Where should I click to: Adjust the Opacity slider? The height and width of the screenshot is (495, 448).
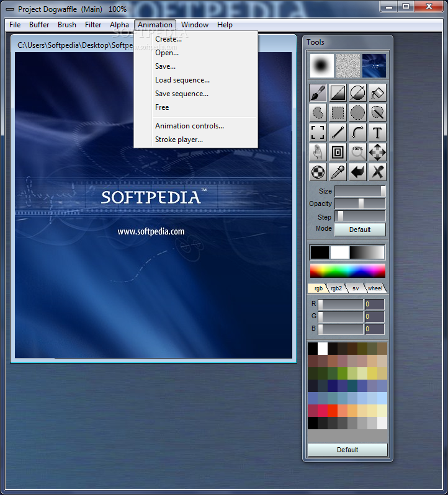tap(360, 203)
